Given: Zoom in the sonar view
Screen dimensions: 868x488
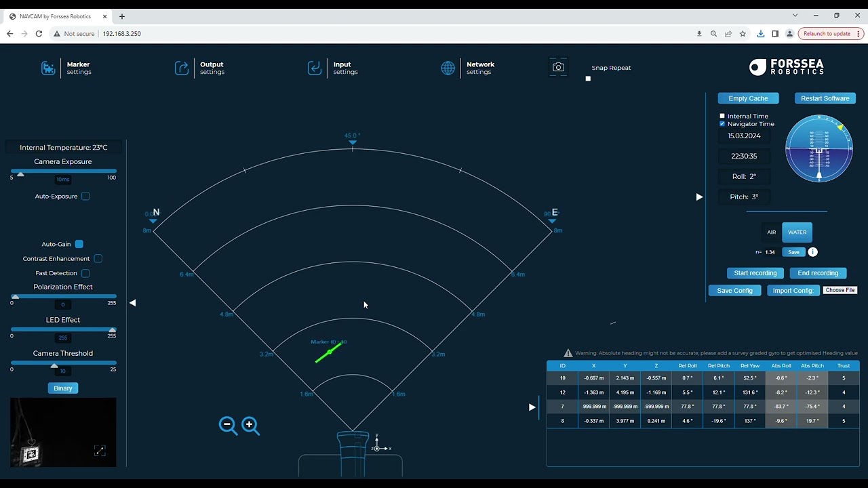Looking at the screenshot, I should (250, 426).
